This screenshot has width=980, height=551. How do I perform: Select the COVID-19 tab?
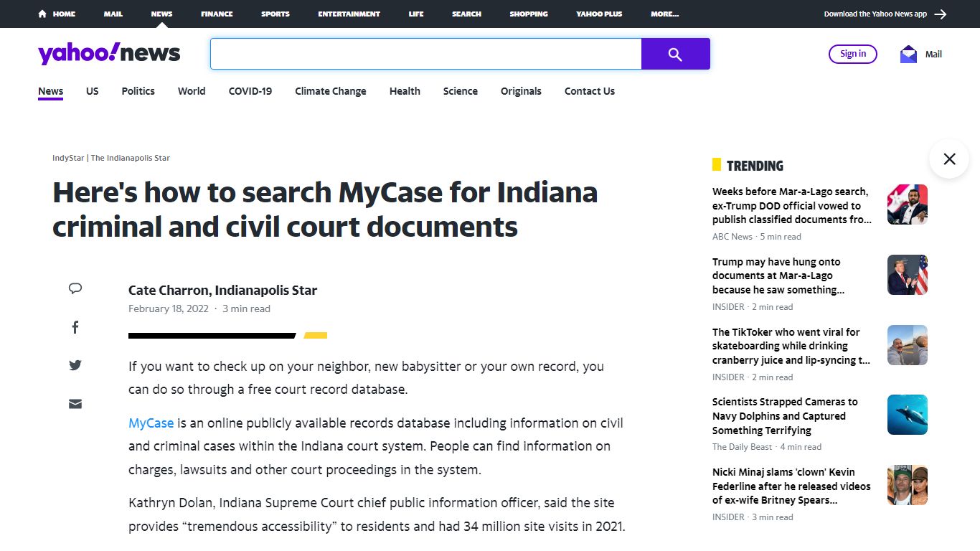point(250,91)
